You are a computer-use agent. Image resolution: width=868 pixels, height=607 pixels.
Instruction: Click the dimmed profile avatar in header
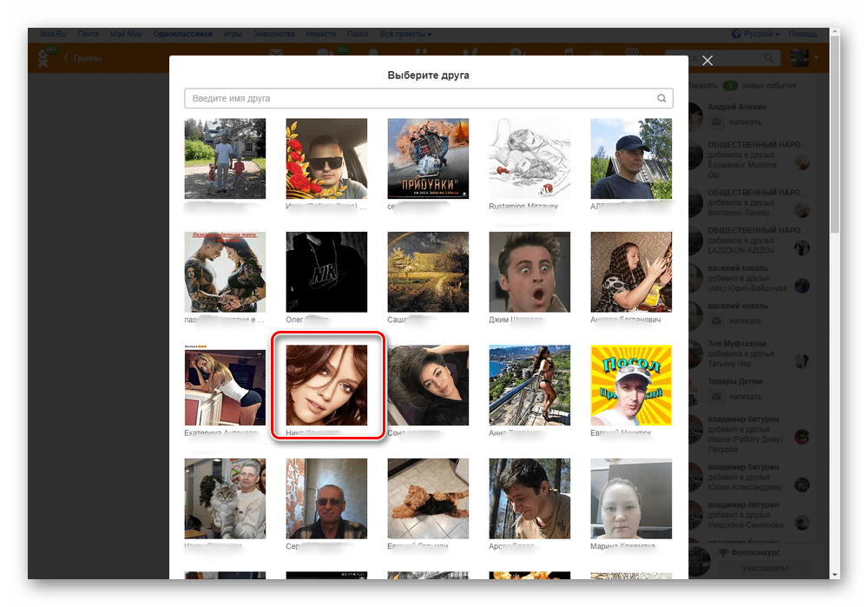tap(799, 57)
